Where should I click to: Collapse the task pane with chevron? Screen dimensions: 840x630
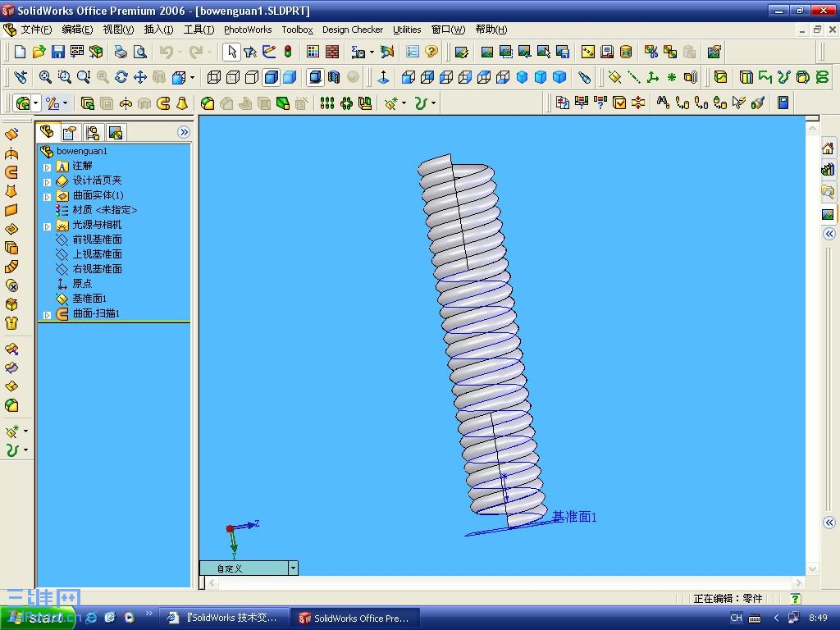[829, 234]
